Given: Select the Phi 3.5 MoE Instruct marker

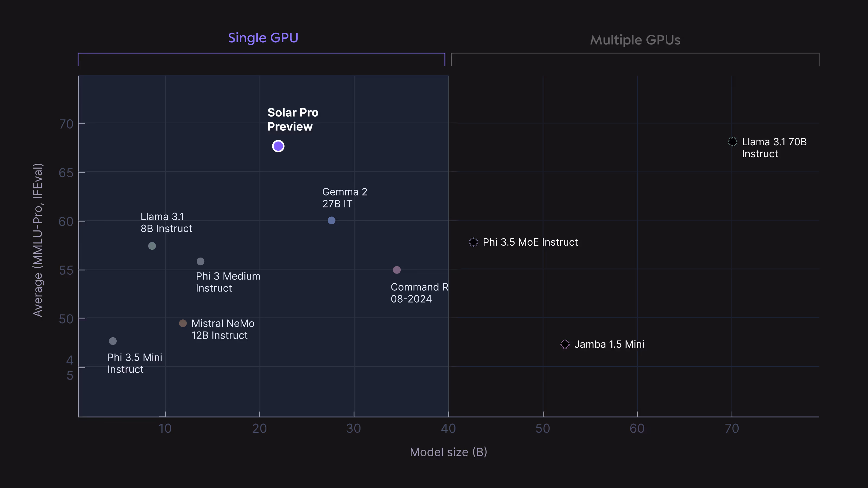Looking at the screenshot, I should pyautogui.click(x=473, y=242).
